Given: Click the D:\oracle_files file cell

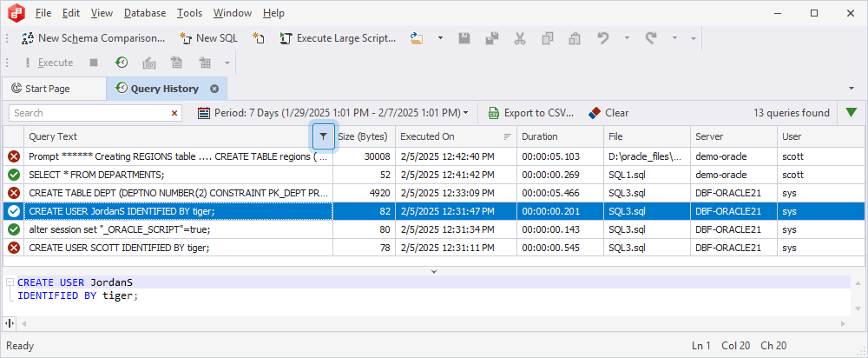Looking at the screenshot, I should [647, 156].
